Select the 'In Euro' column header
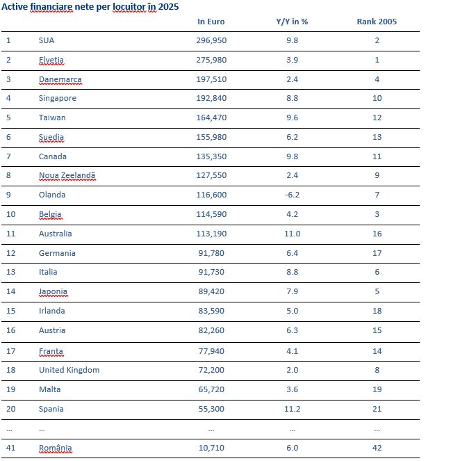The width and height of the screenshot is (476, 461). click(x=211, y=22)
